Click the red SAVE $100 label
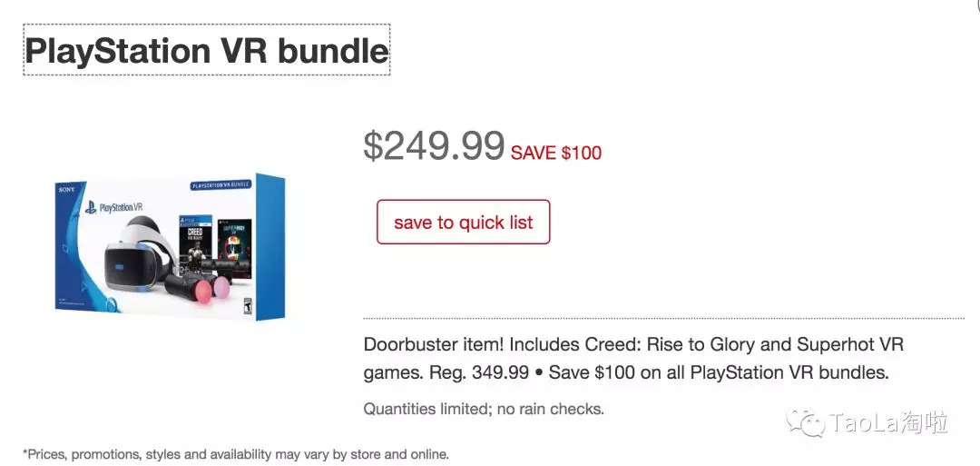 tap(556, 153)
